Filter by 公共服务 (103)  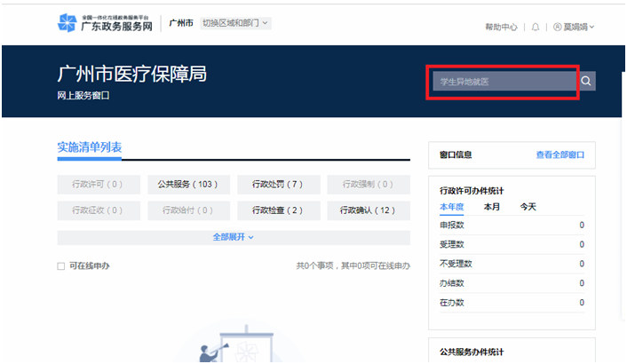click(x=188, y=185)
